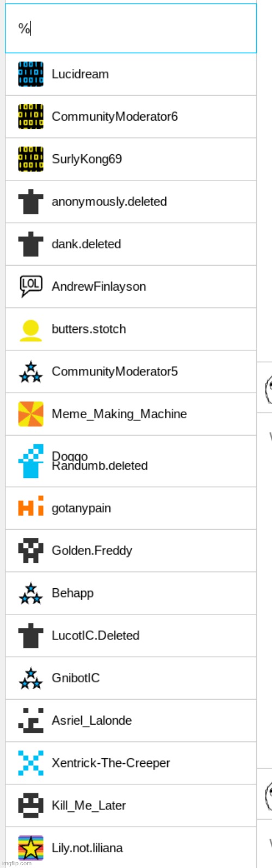Choose the SurlyKong69 user entry
This screenshot has width=272, height=868.
[x=131, y=159]
